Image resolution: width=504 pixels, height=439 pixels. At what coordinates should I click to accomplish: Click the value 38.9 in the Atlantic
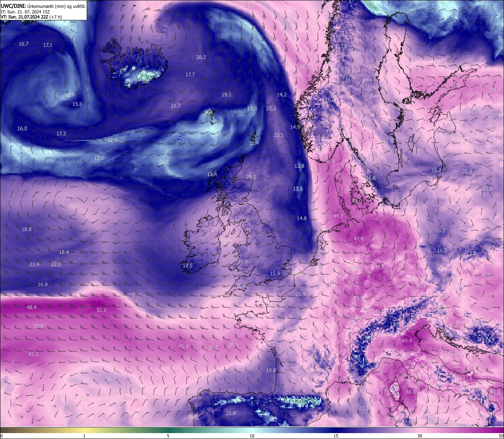click(x=38, y=326)
